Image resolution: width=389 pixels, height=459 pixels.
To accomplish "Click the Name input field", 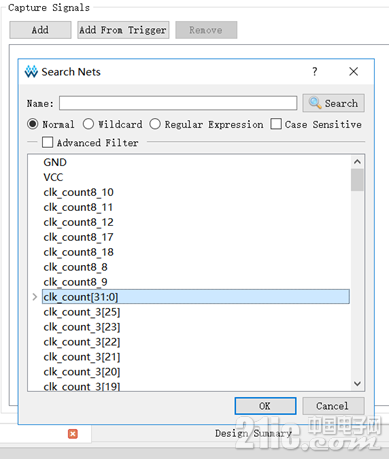I will click(178, 103).
